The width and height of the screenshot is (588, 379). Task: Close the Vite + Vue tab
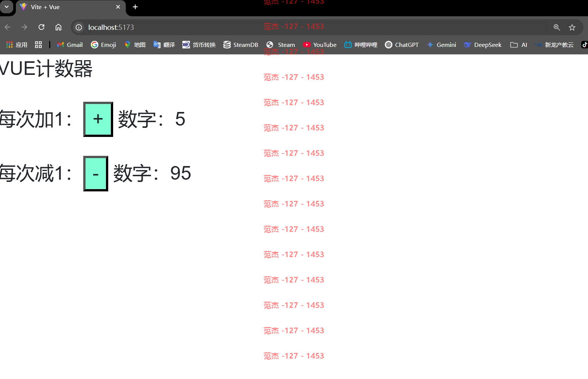click(x=118, y=7)
